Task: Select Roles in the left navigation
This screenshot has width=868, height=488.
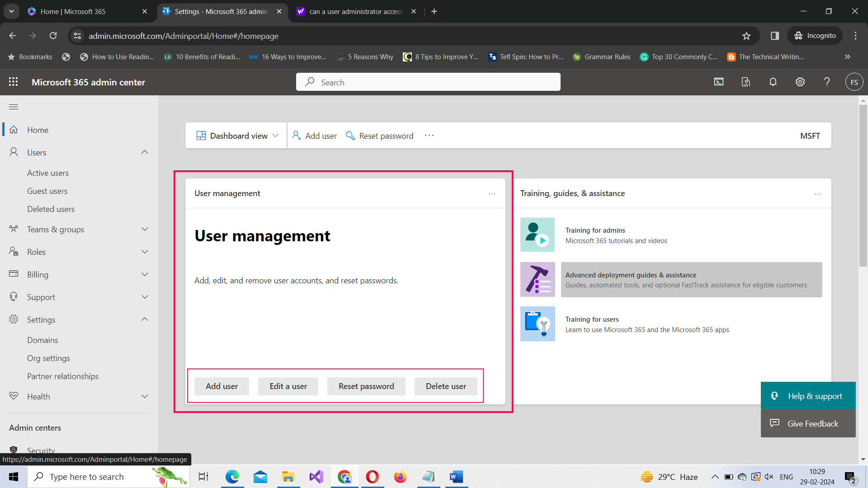Action: tap(36, 252)
